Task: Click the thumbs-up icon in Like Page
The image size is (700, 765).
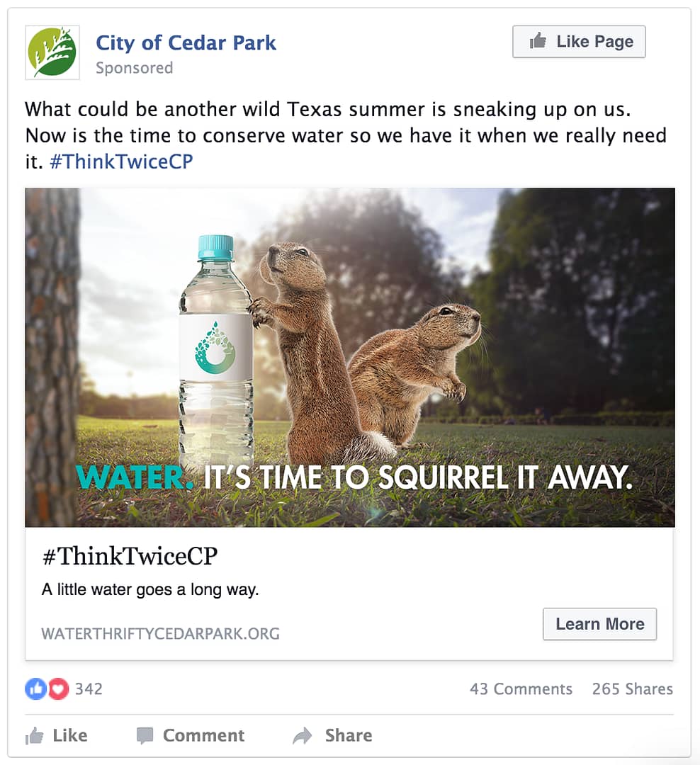Action: (x=538, y=41)
